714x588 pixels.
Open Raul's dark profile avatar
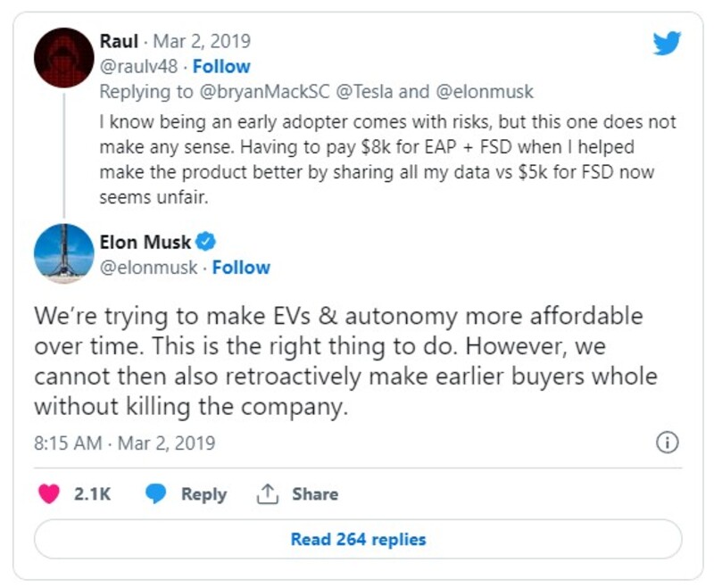coord(63,58)
